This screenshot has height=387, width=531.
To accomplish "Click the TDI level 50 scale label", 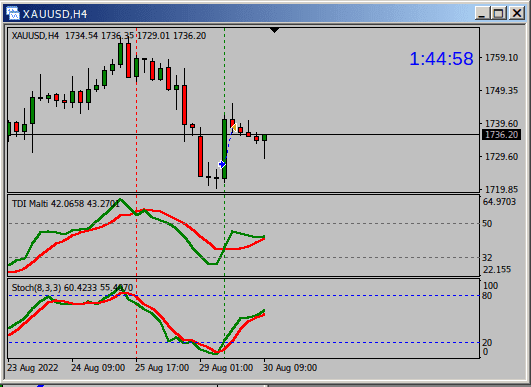I will click(487, 223).
